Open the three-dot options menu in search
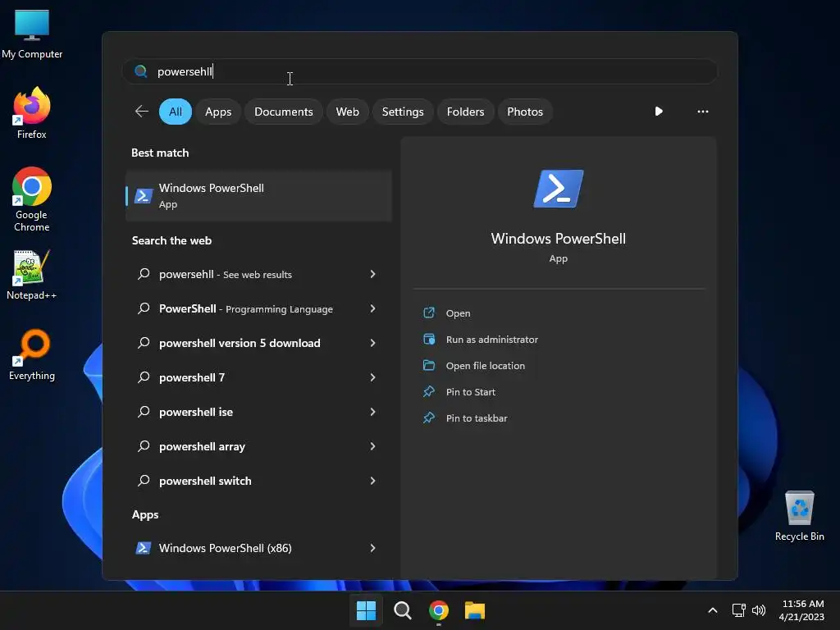840x630 pixels. click(x=703, y=112)
